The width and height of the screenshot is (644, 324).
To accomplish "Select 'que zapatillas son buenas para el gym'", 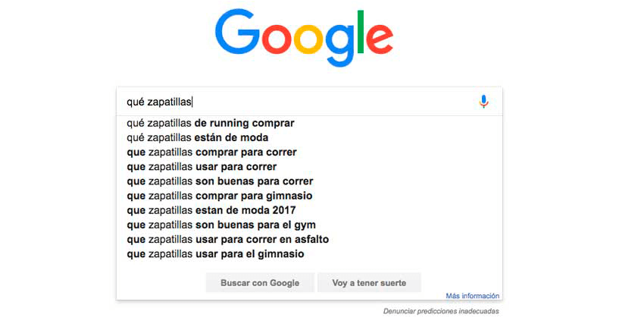I will click(221, 225).
